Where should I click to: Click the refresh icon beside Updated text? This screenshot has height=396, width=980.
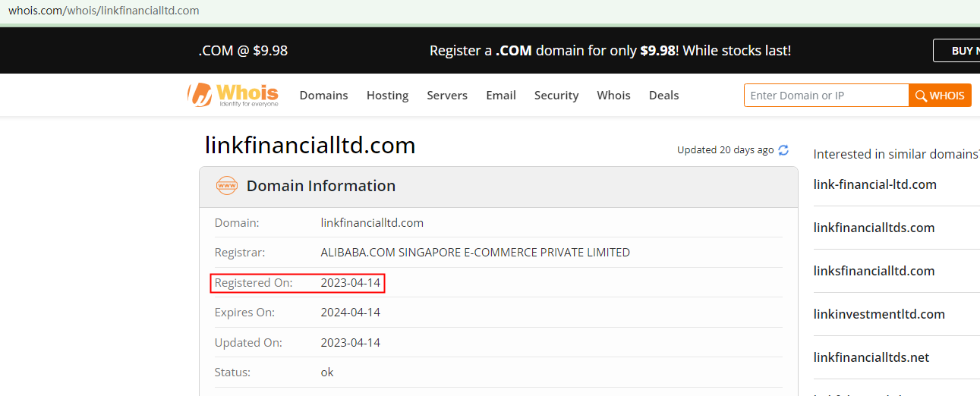click(783, 150)
